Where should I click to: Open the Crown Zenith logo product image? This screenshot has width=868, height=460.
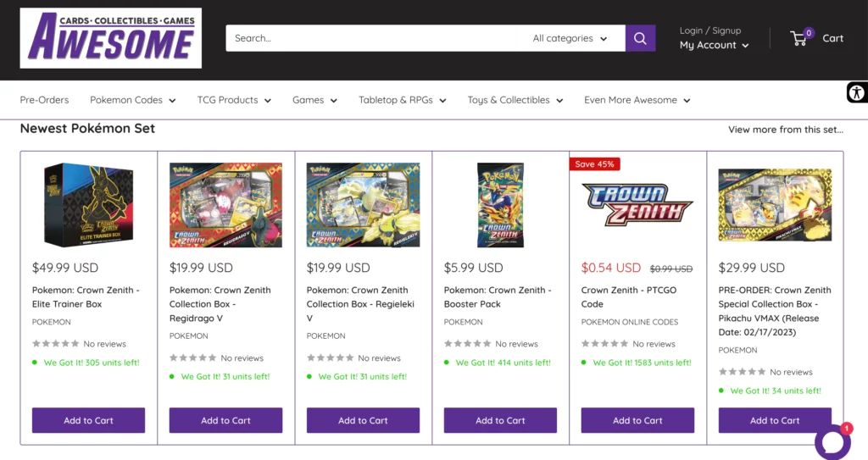tap(637, 205)
